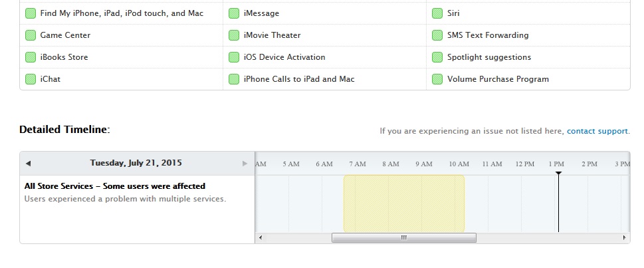
Task: Click All Store Services – Some users were affected
Action: pyautogui.click(x=114, y=186)
